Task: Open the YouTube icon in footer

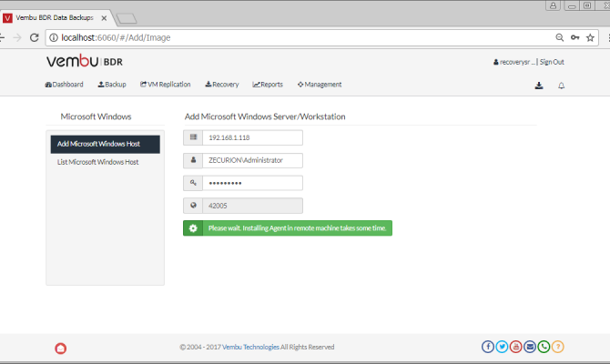Action: pos(516,347)
